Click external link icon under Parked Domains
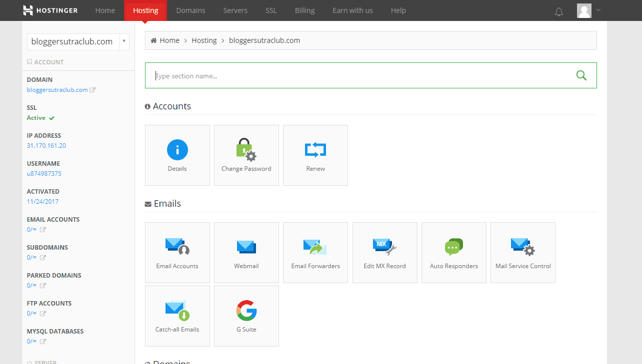 43,286
